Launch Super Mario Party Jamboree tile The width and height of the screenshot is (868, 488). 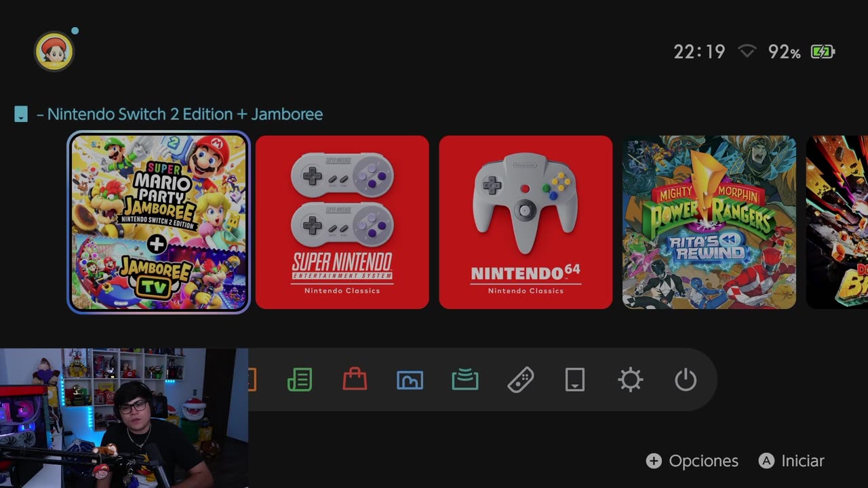[159, 222]
